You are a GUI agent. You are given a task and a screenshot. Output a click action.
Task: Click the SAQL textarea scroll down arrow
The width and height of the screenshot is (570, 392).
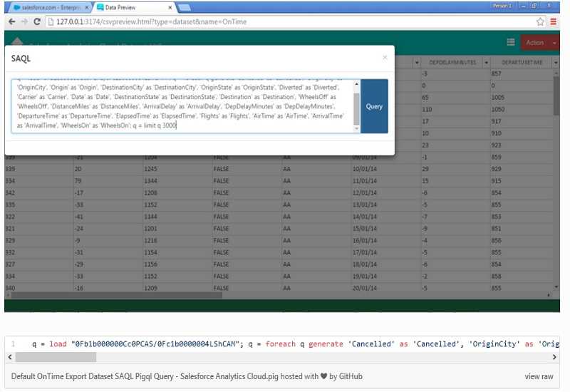point(356,129)
